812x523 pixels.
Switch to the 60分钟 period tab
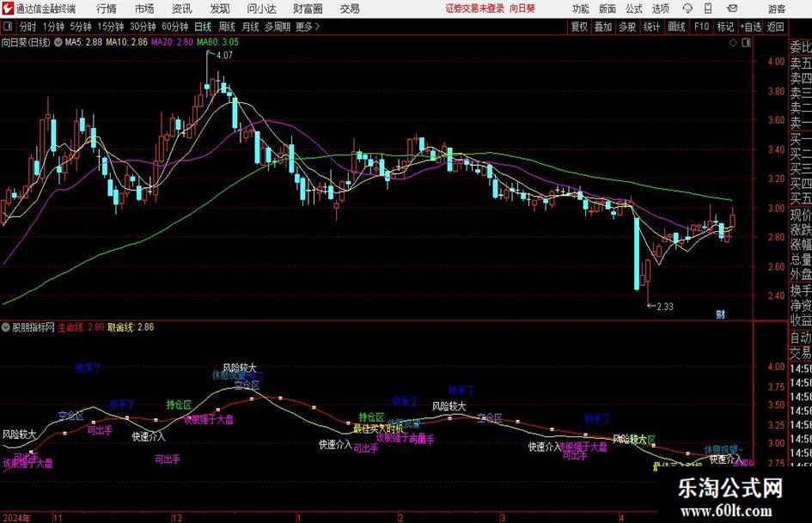174,27
